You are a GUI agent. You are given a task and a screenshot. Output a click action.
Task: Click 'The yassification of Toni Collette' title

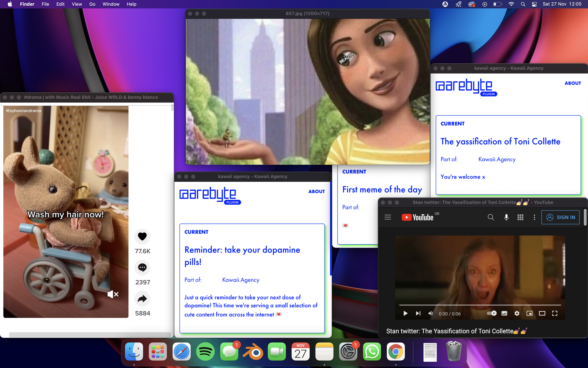500,141
